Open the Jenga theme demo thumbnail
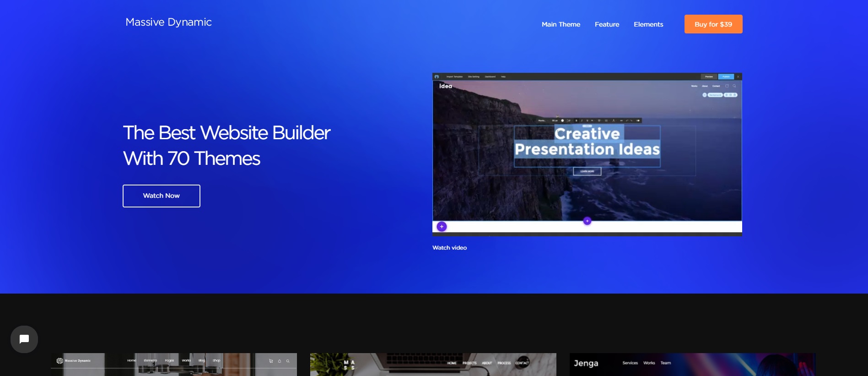This screenshot has width=868, height=376. coord(692,365)
